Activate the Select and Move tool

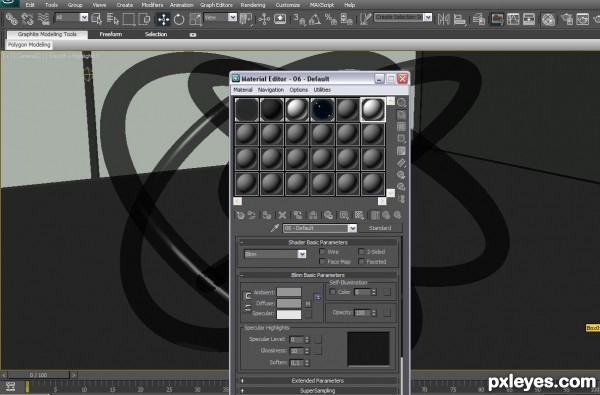163,19
